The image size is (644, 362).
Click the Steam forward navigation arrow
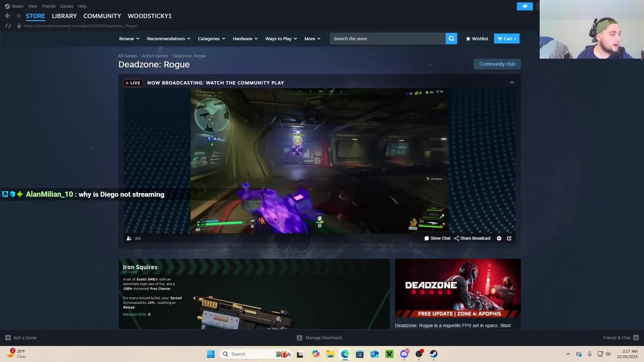(18, 16)
